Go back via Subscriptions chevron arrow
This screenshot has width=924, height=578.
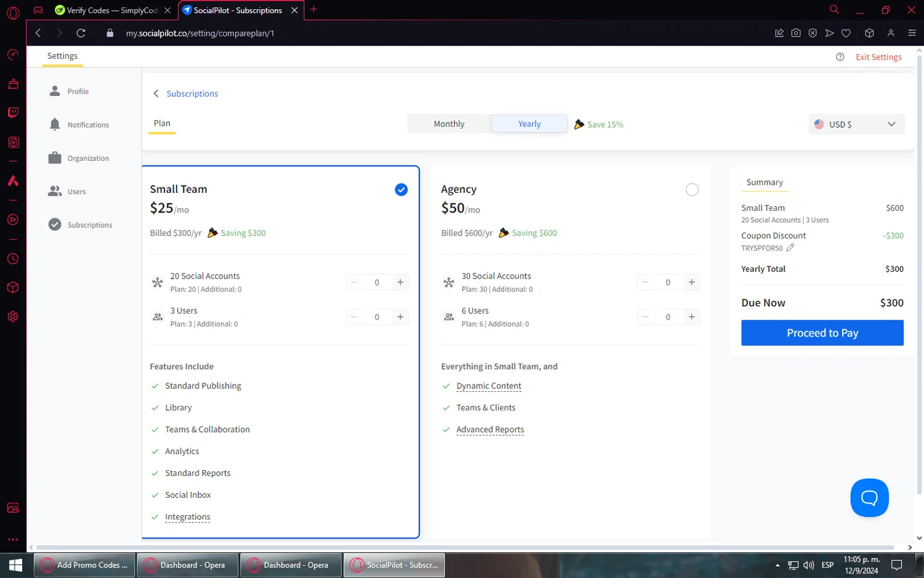(x=156, y=94)
